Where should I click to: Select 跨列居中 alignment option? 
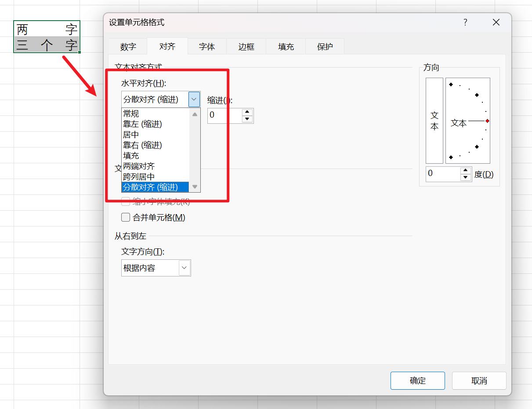(x=156, y=177)
